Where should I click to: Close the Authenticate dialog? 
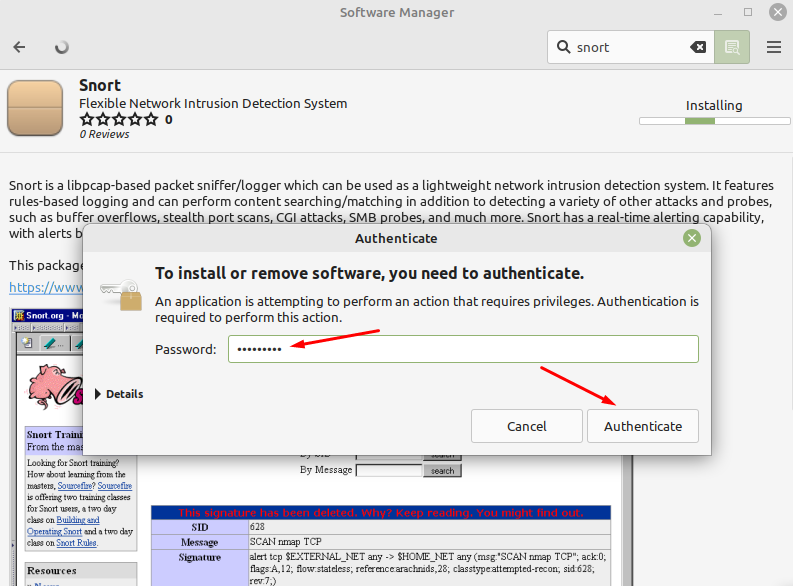click(x=691, y=238)
